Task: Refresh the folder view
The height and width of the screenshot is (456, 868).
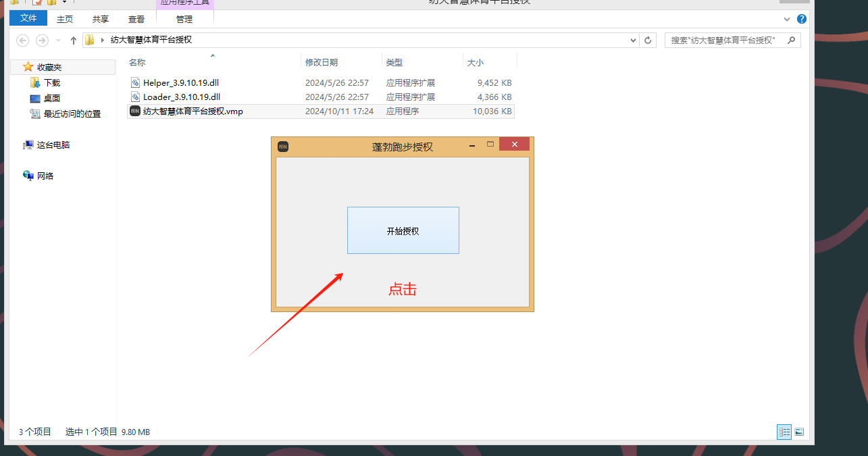Action: pos(648,41)
